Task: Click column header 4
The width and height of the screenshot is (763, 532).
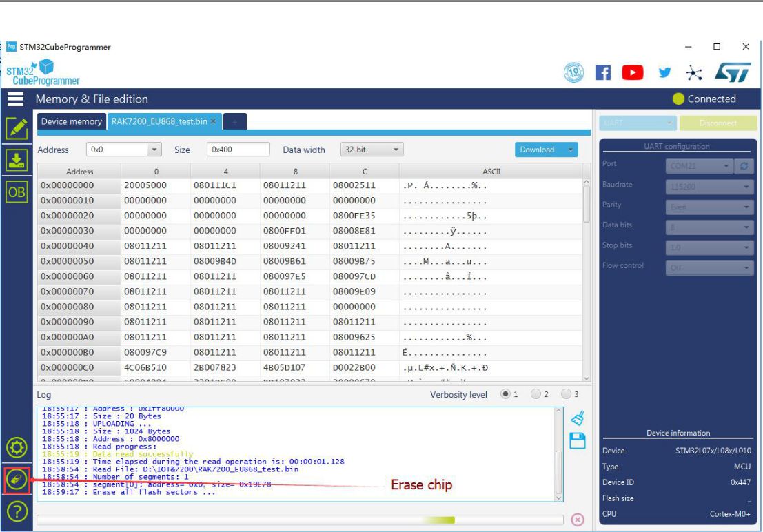Action: tap(225, 172)
